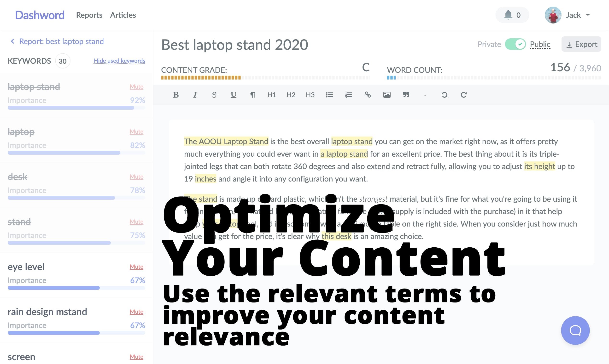The height and width of the screenshot is (364, 609).
Task: Select the keyword 'screen'
Action: point(21,357)
